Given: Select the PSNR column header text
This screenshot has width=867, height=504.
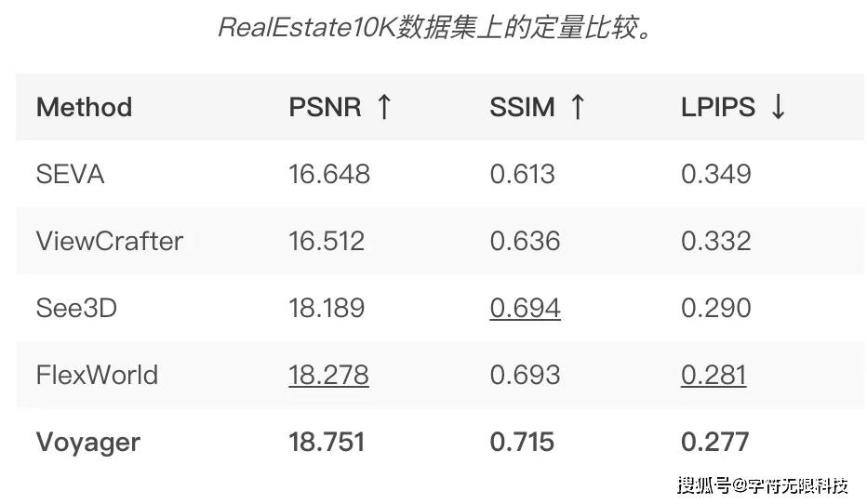Looking at the screenshot, I should 326,107.
